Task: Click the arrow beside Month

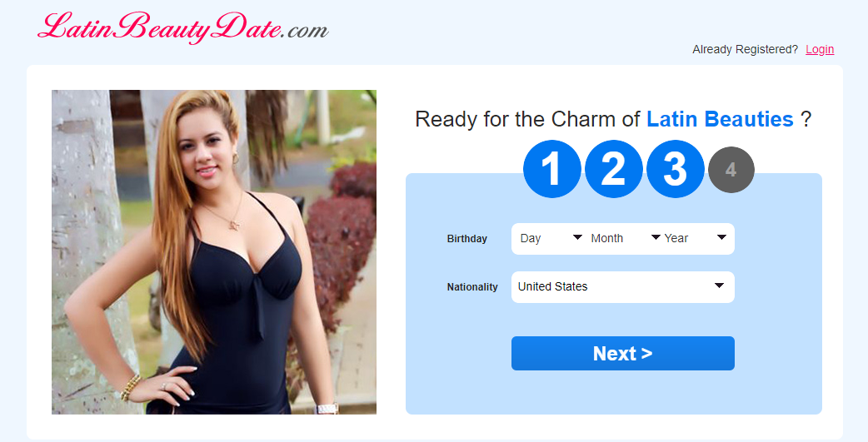Action: point(656,237)
